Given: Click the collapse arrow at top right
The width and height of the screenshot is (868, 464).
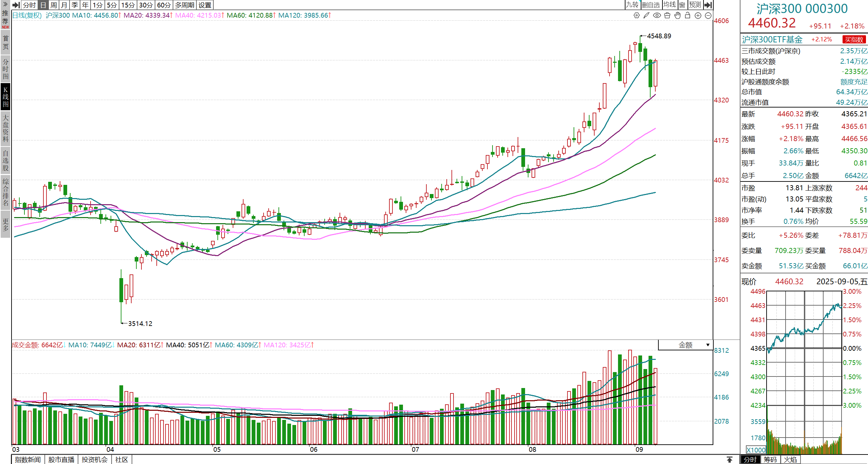Looking at the screenshot, I should (708, 5).
